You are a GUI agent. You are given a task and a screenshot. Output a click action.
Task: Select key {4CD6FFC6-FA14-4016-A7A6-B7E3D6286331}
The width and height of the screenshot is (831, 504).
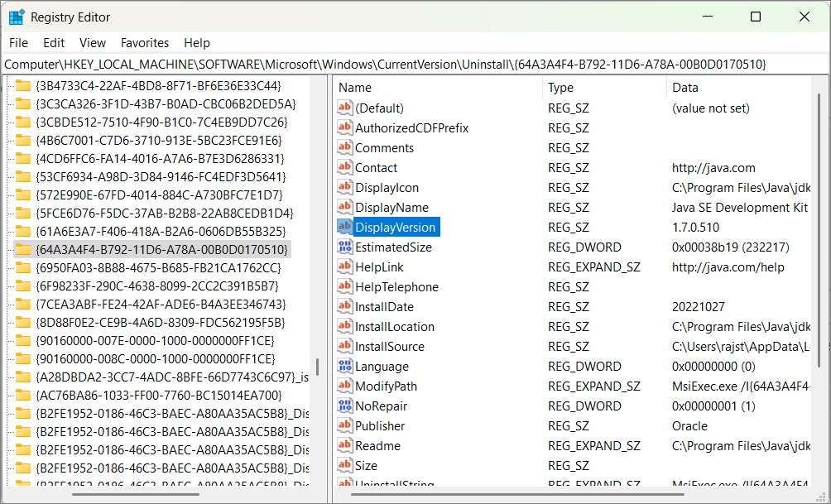[x=160, y=158]
